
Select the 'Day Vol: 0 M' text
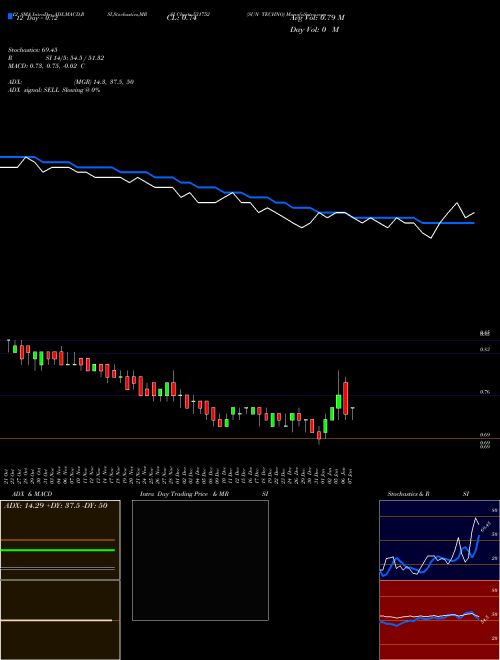click(314, 30)
